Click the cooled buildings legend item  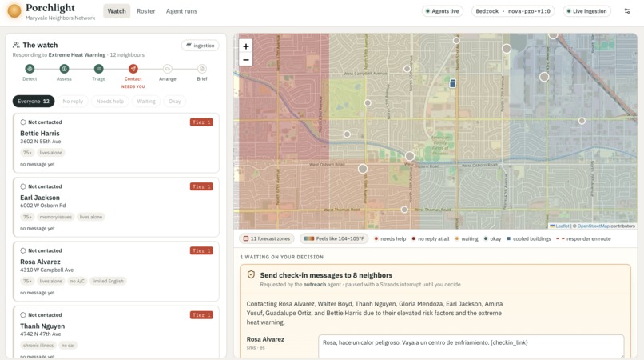pyautogui.click(x=529, y=238)
